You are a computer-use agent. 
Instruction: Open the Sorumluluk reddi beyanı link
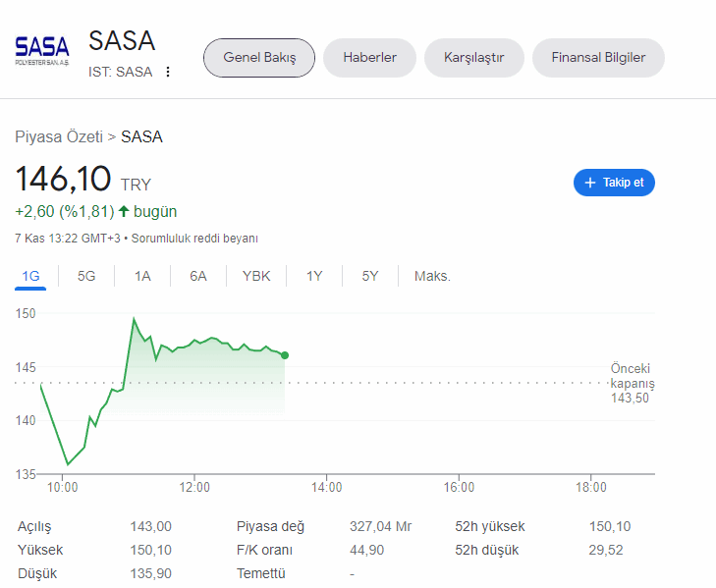194,239
